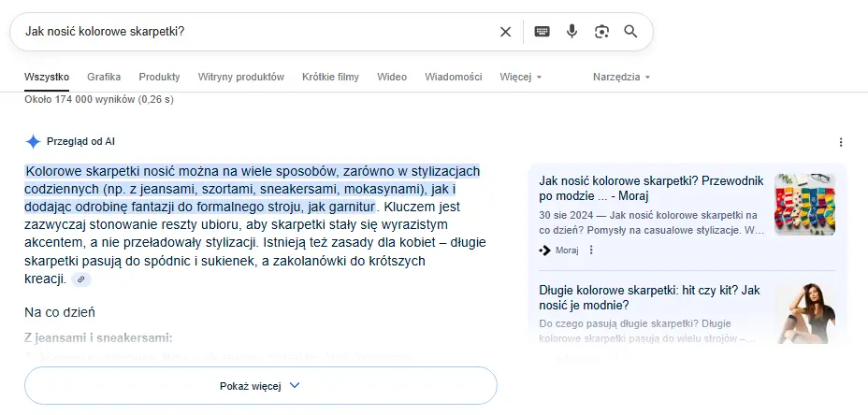Expand AI overview with Pokaż więcej
The height and width of the screenshot is (415, 868).
[x=260, y=385]
